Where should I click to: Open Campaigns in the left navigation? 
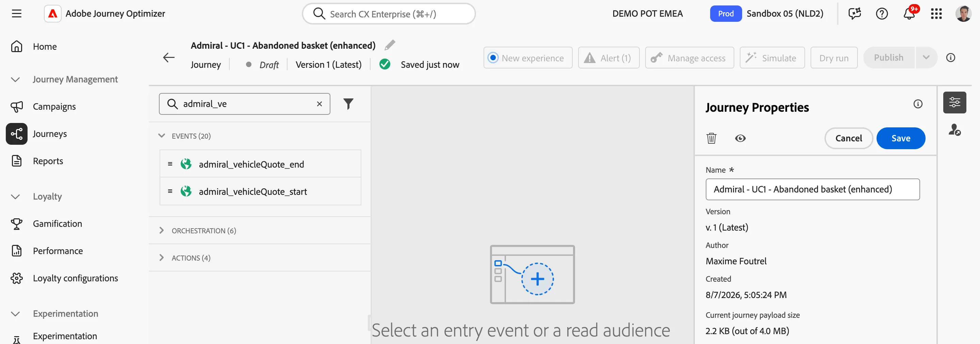point(54,107)
